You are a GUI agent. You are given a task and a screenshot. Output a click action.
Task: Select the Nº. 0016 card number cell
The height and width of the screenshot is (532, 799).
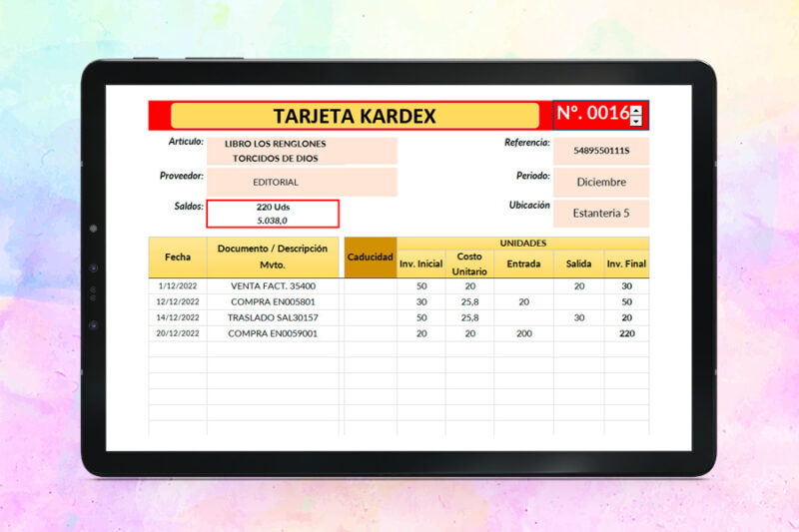[601, 115]
